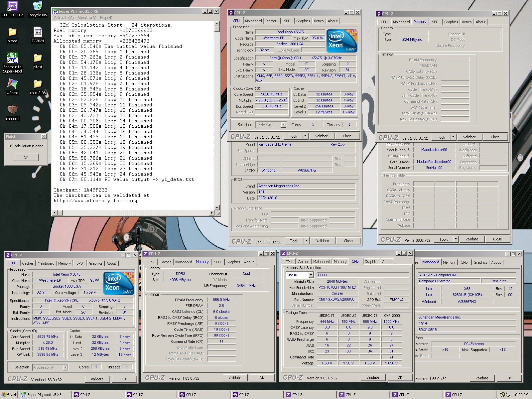Click OK in the Finish dialog
532x399 pixels.
[x=26, y=157]
